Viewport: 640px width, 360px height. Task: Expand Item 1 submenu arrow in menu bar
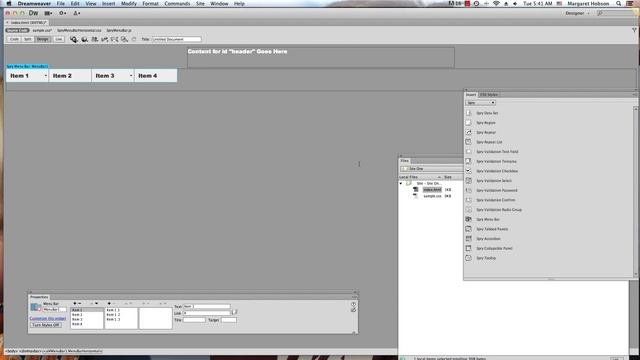click(45, 76)
